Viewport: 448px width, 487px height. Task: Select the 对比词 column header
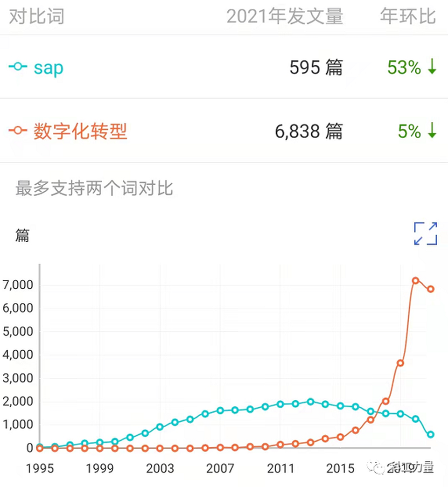tap(36, 17)
